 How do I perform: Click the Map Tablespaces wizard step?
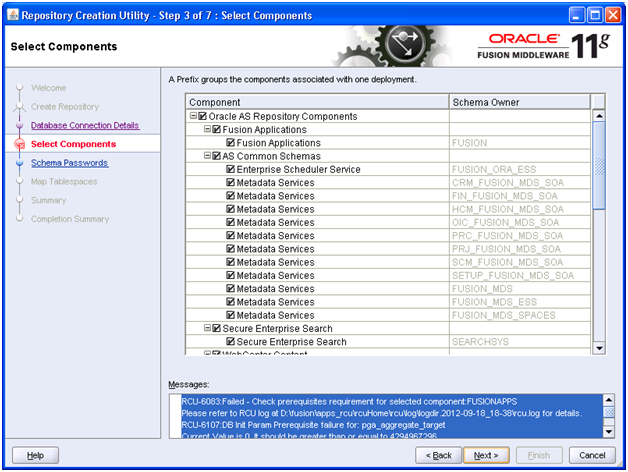click(x=64, y=182)
